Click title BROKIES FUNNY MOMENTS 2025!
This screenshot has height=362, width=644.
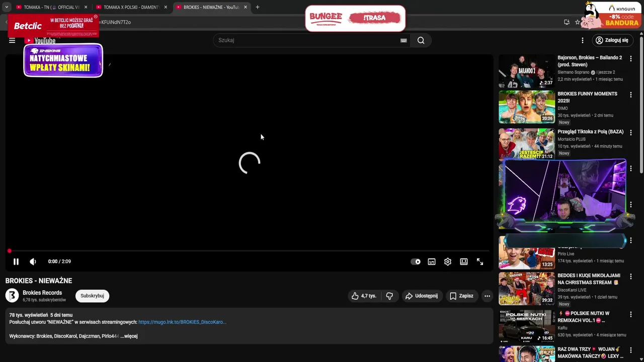[587, 97]
